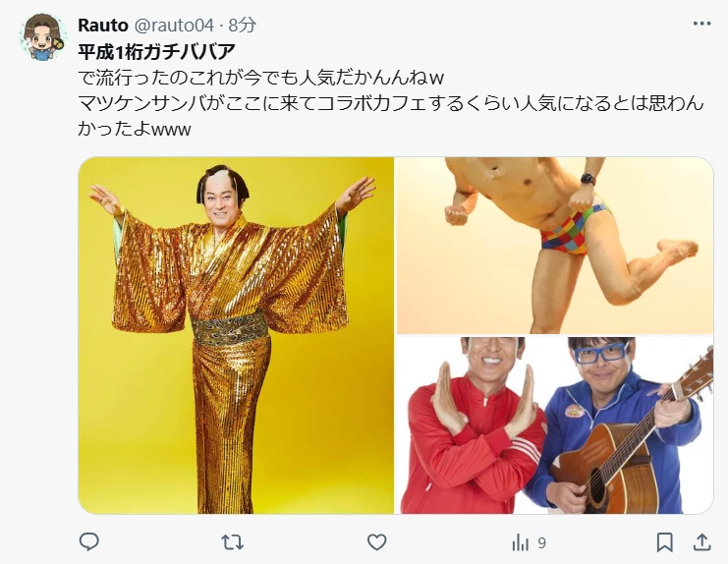Click the マツケンサンバ tweet text line
Viewport: 728px width, 564px height.
[391, 103]
